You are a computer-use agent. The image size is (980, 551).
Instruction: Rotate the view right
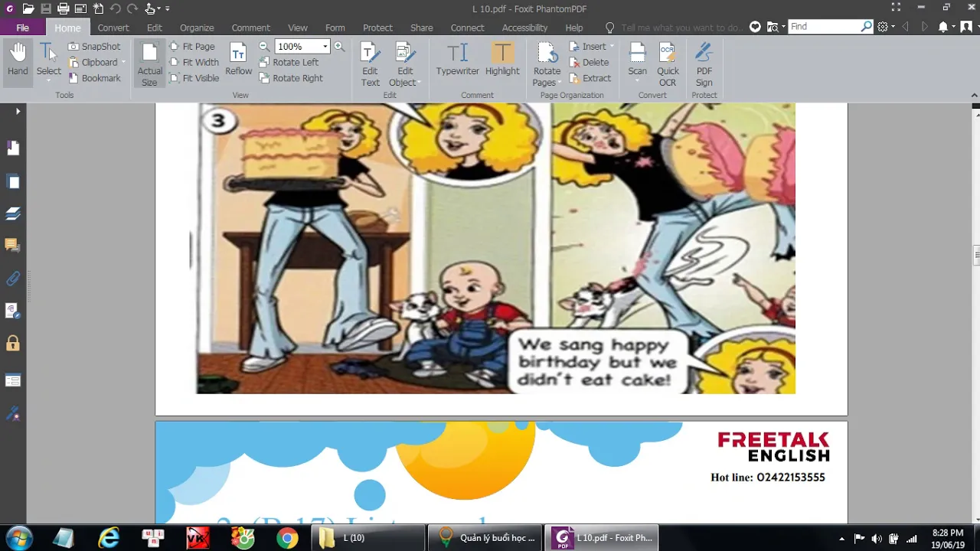coord(290,78)
